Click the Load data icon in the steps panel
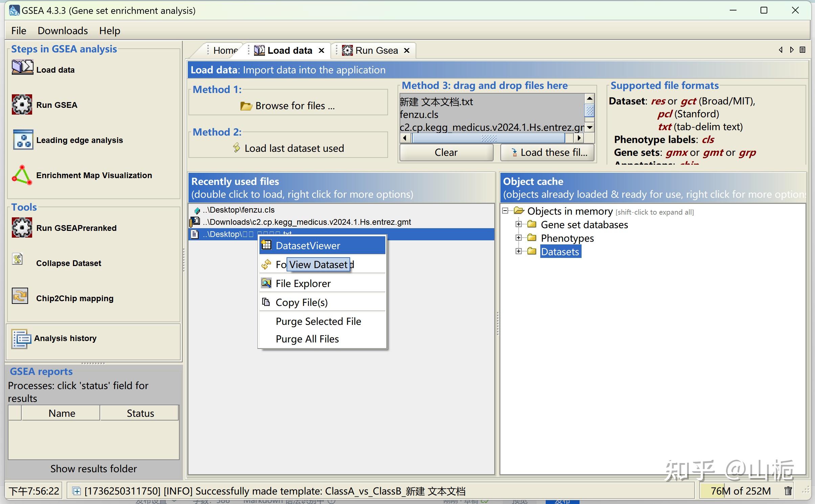Screen dimensions: 815x504 [22, 67]
